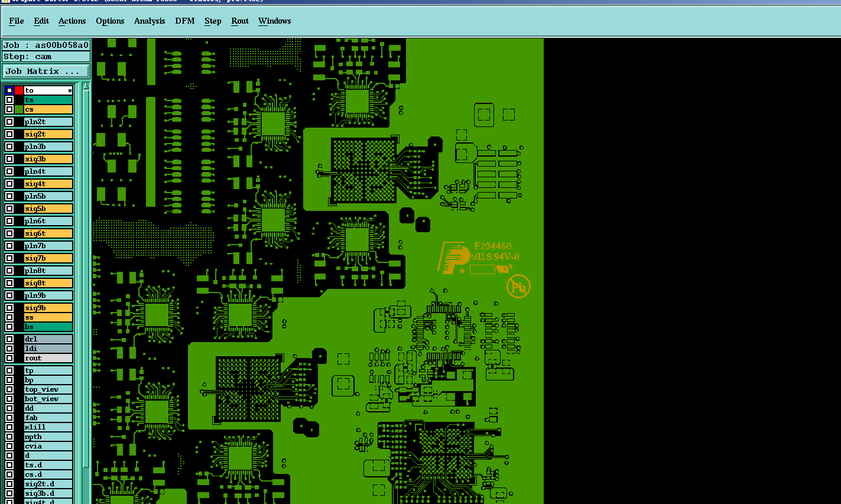Toggle display checkbox for layer ss

9,317
